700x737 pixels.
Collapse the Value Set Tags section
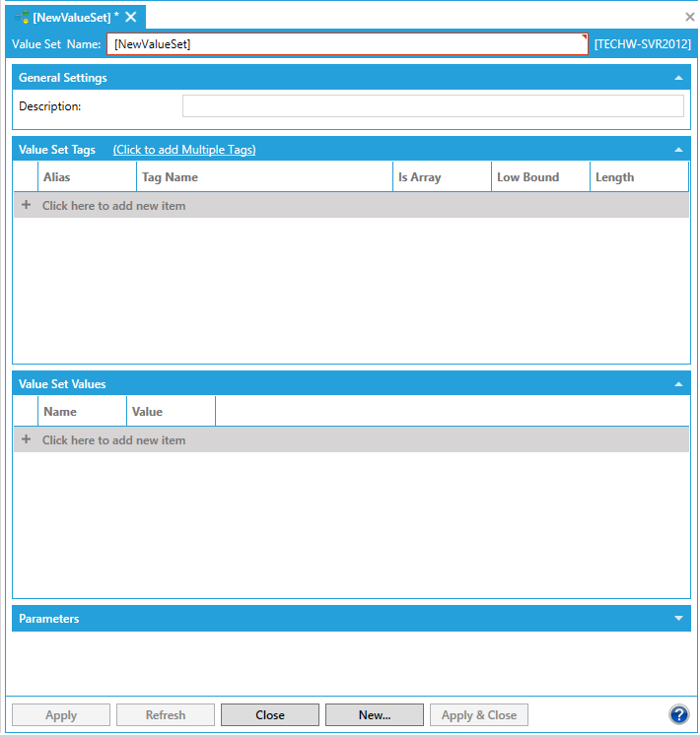(678, 150)
